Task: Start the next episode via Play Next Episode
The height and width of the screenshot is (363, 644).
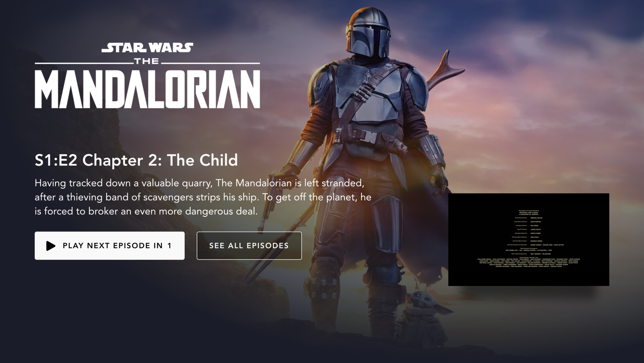Action: pyautogui.click(x=110, y=246)
